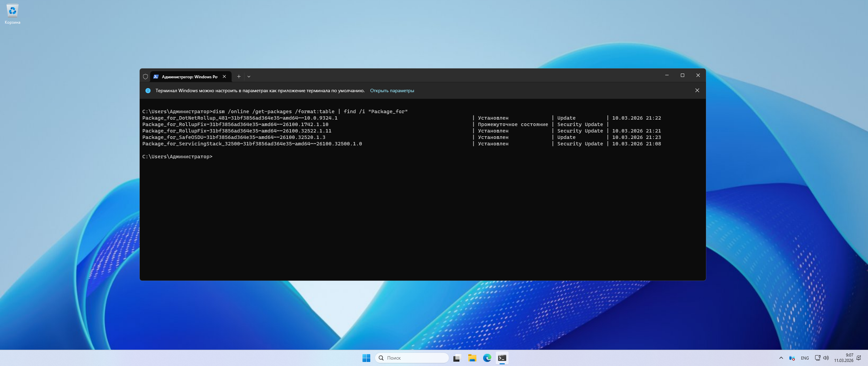Viewport: 868px width, 366px height.
Task: Click the admin shield icon in terminal title bar
Action: click(145, 77)
